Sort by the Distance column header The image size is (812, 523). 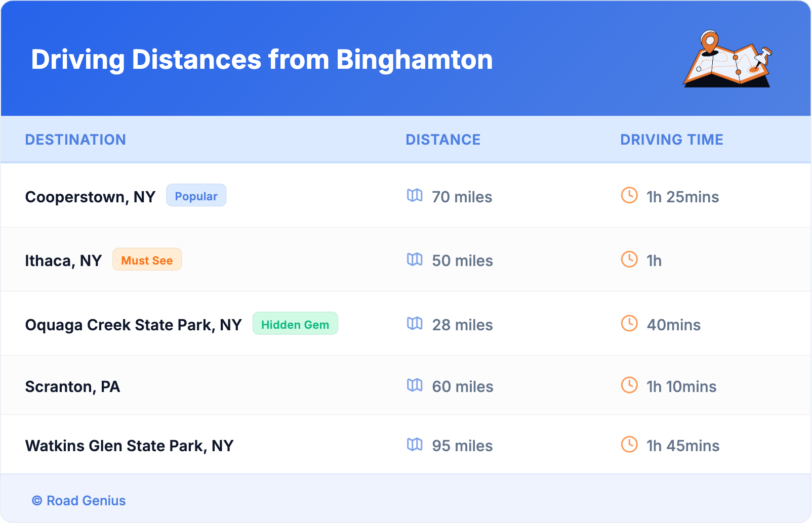[x=443, y=140]
